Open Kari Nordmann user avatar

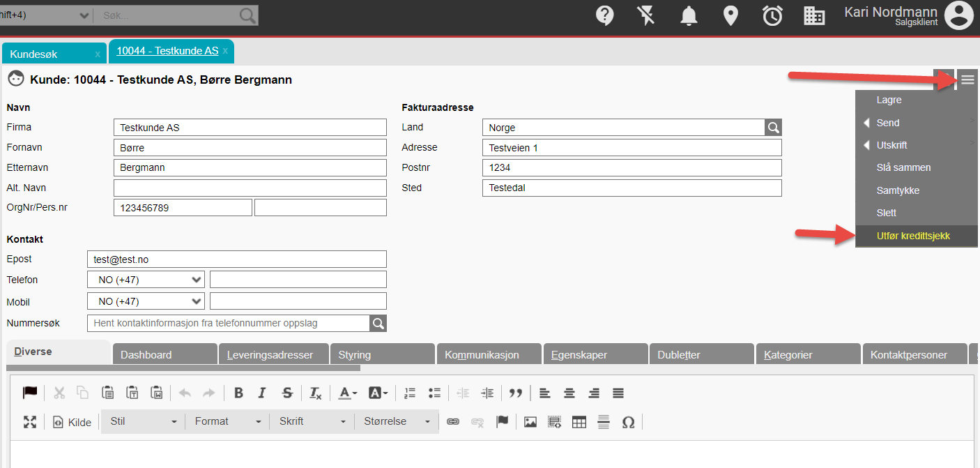click(959, 15)
